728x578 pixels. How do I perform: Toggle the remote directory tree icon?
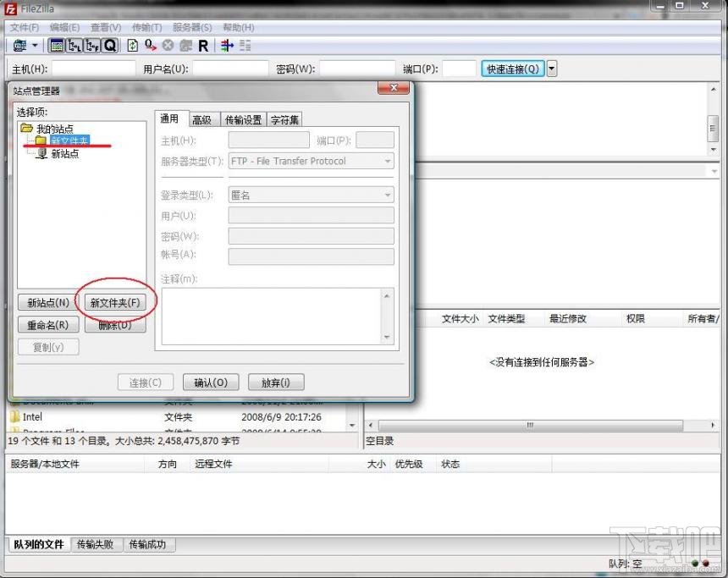click(x=92, y=46)
